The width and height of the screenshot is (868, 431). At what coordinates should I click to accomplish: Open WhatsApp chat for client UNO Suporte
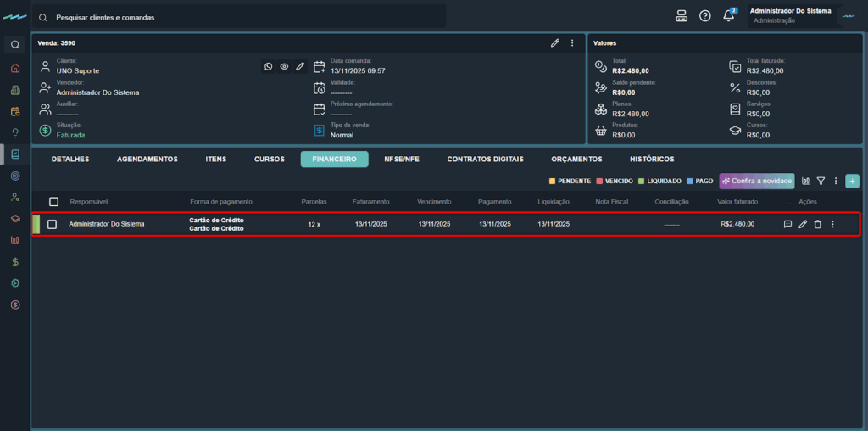tap(269, 66)
